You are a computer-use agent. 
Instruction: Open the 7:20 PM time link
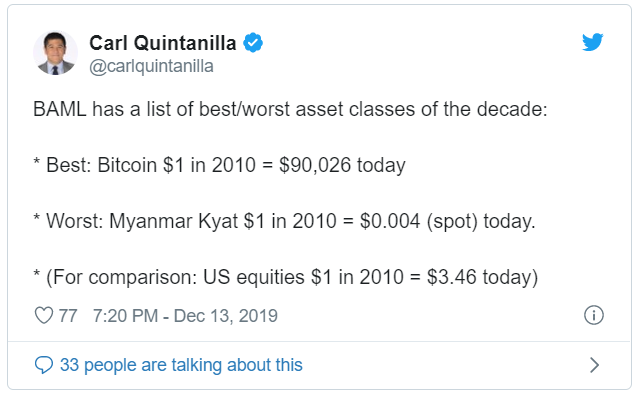pyautogui.click(x=126, y=316)
